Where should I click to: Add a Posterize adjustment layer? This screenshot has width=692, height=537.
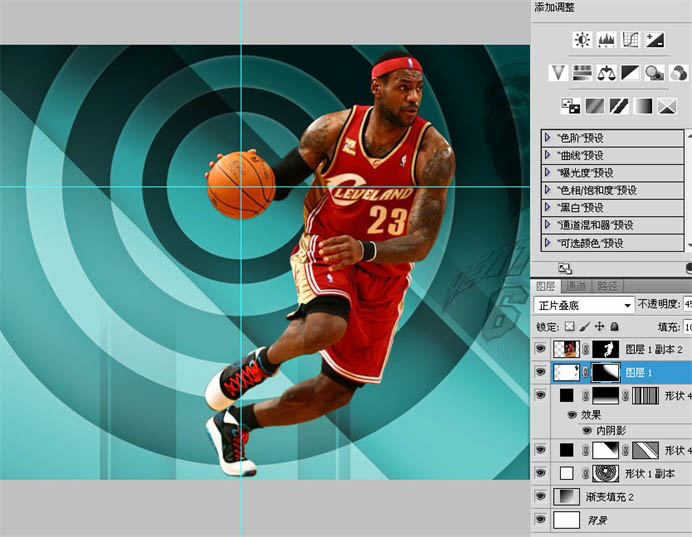(594, 106)
